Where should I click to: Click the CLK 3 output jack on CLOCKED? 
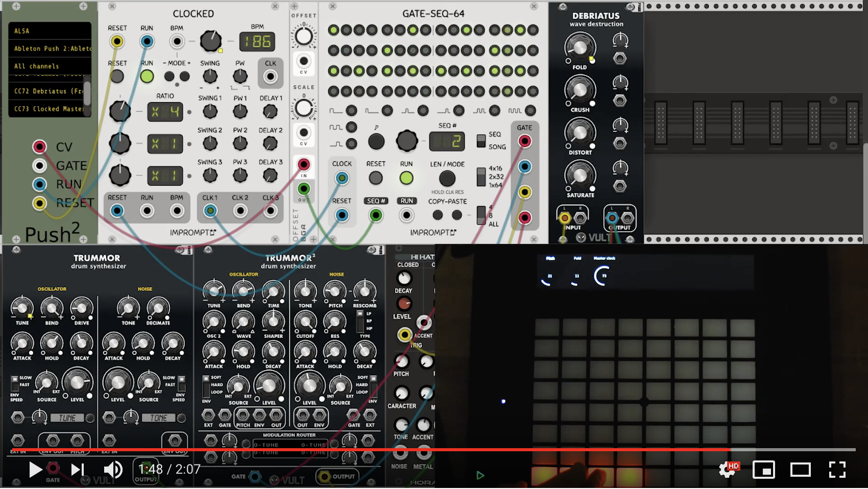(271, 210)
